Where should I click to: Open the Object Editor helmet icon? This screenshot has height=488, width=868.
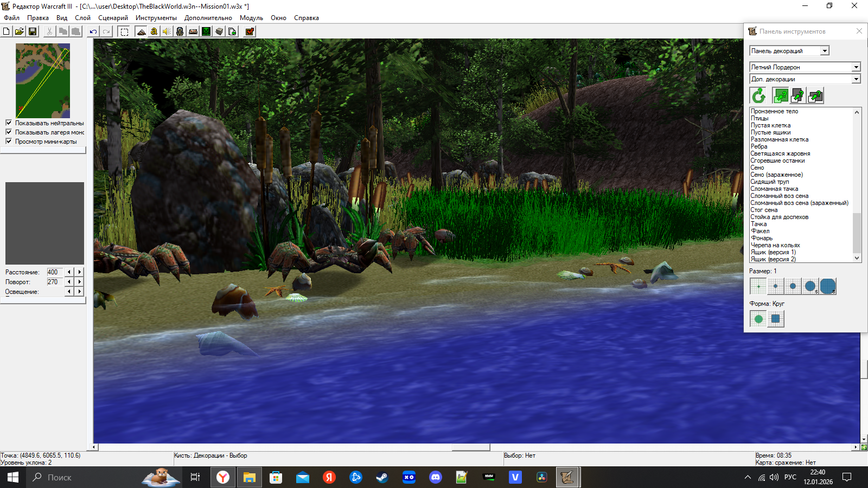coord(180,31)
